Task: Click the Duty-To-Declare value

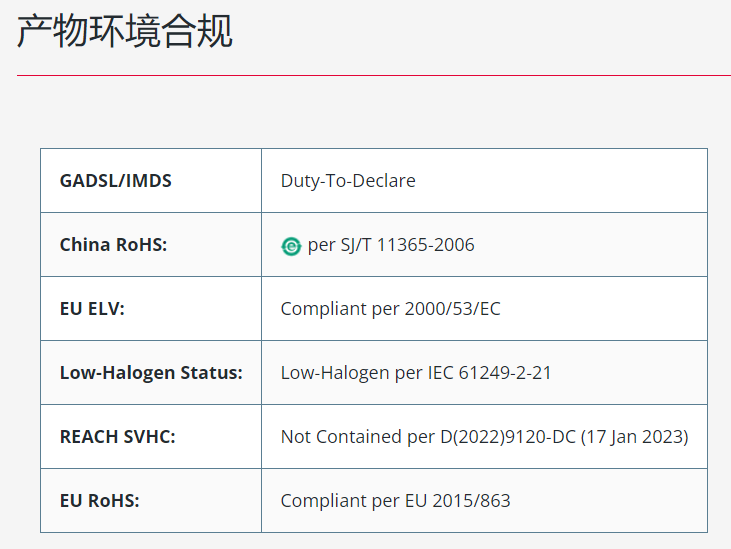Action: point(348,181)
